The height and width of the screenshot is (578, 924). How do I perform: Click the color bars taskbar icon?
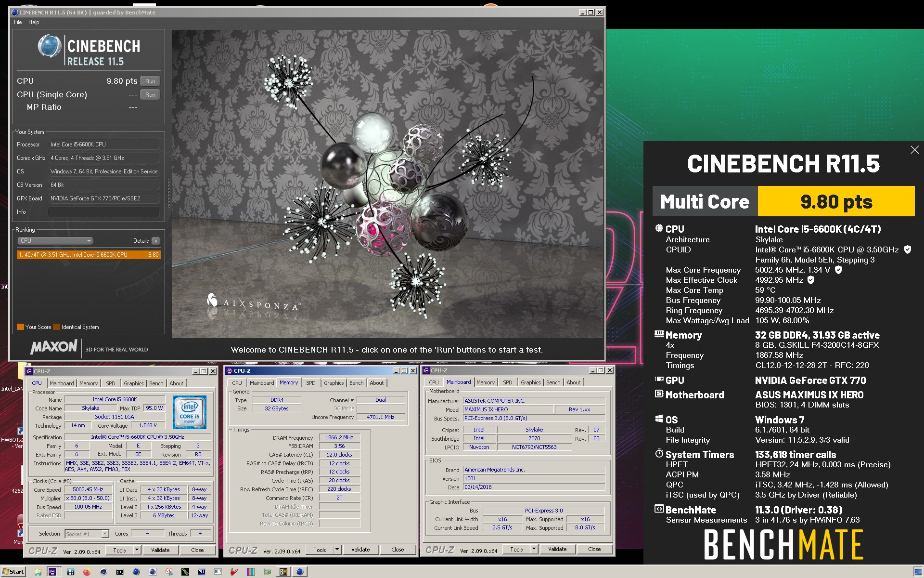(x=251, y=572)
